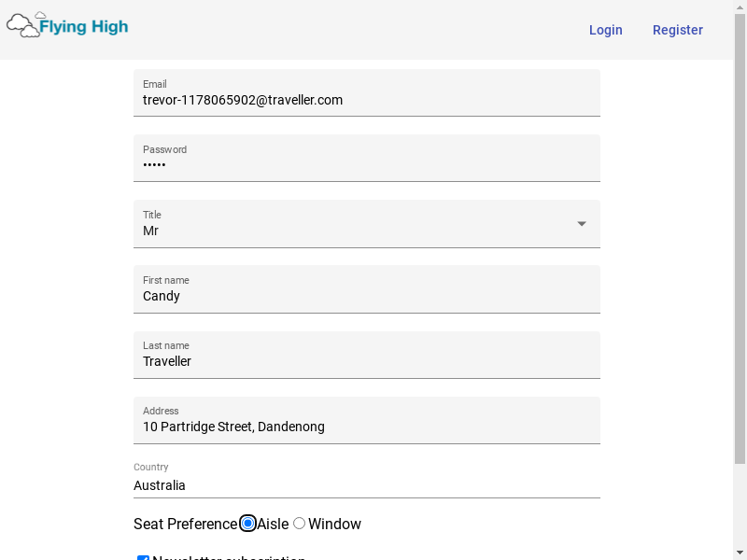Viewport: 747px width, 560px height.
Task: Focus the First name field with Candy
Action: [366, 296]
